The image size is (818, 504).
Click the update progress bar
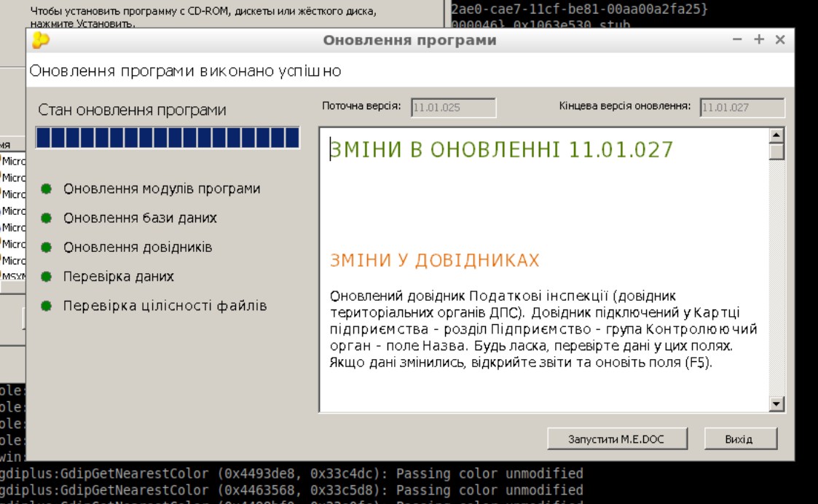click(168, 138)
